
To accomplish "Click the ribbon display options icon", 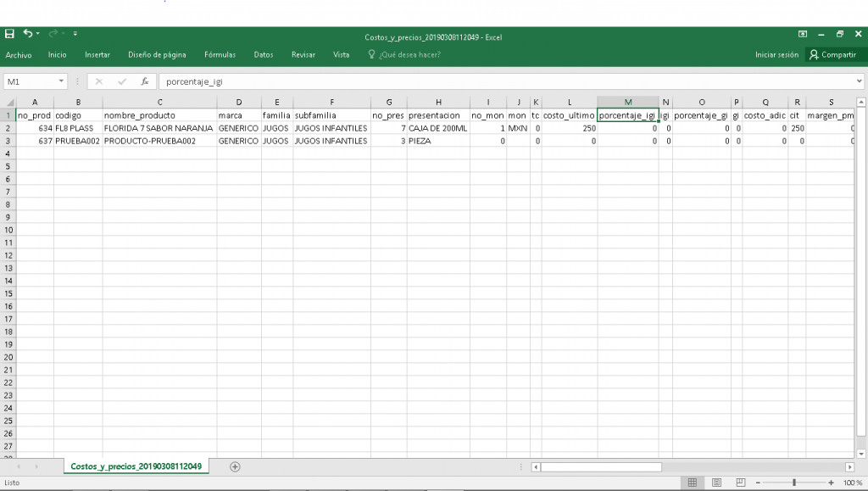I will tap(803, 34).
